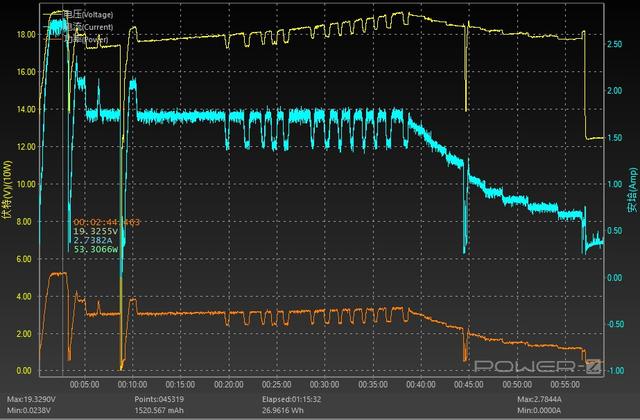640x420 pixels.
Task: Click the cyan right axis title (Amp)
Action: (x=632, y=190)
